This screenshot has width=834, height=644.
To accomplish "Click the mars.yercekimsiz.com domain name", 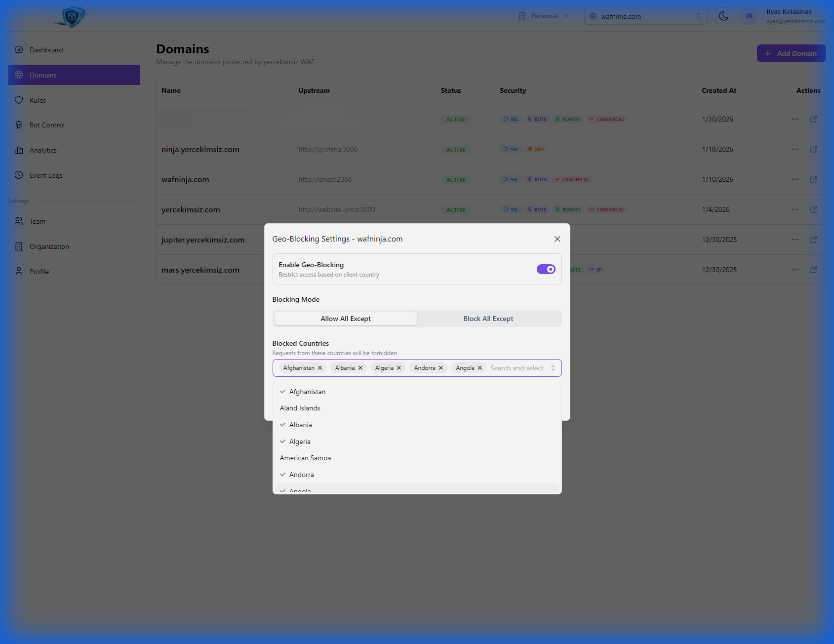I will (200, 270).
